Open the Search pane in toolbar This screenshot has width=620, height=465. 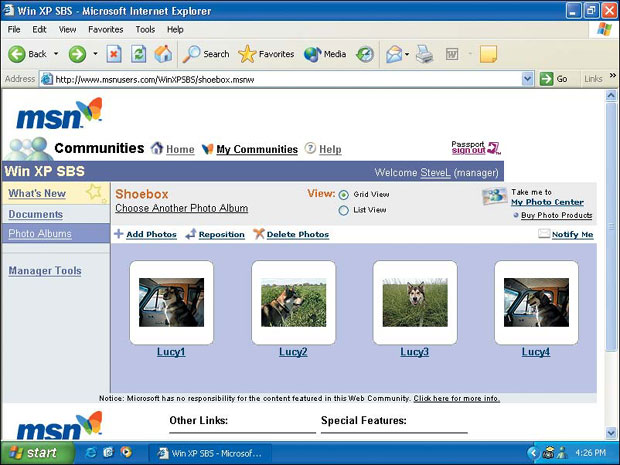click(206, 54)
